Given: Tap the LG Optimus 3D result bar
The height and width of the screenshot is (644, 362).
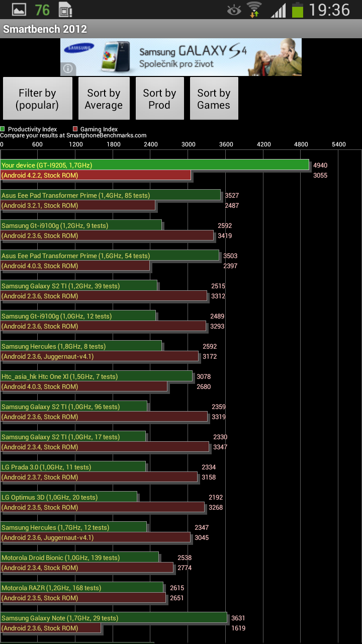Looking at the screenshot, I should (x=69, y=497).
